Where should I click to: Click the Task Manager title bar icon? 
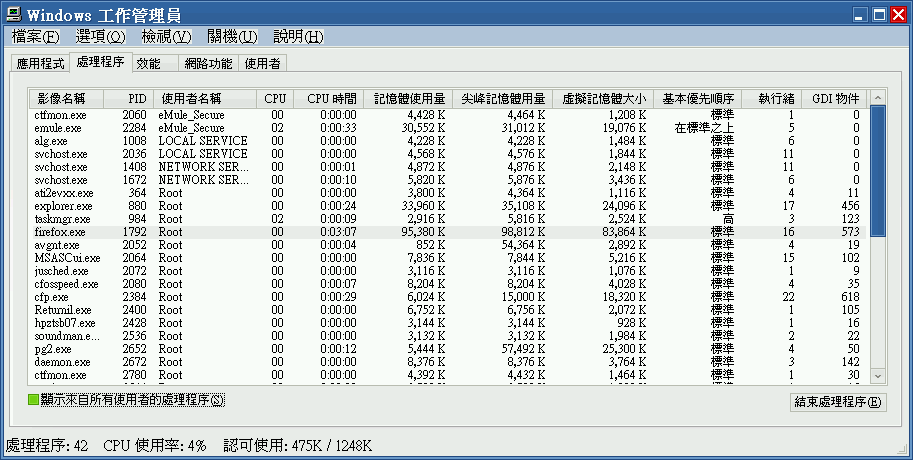click(x=13, y=14)
